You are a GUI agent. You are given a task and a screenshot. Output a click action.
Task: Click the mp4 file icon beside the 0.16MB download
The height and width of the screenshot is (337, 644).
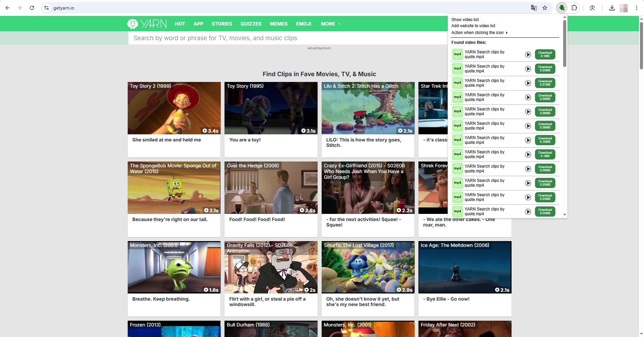(458, 140)
